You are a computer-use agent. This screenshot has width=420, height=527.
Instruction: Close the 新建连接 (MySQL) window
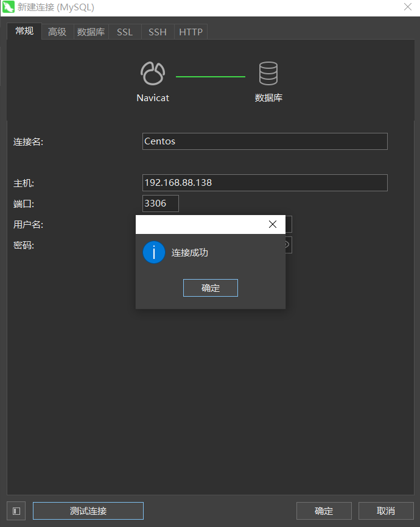(x=408, y=7)
